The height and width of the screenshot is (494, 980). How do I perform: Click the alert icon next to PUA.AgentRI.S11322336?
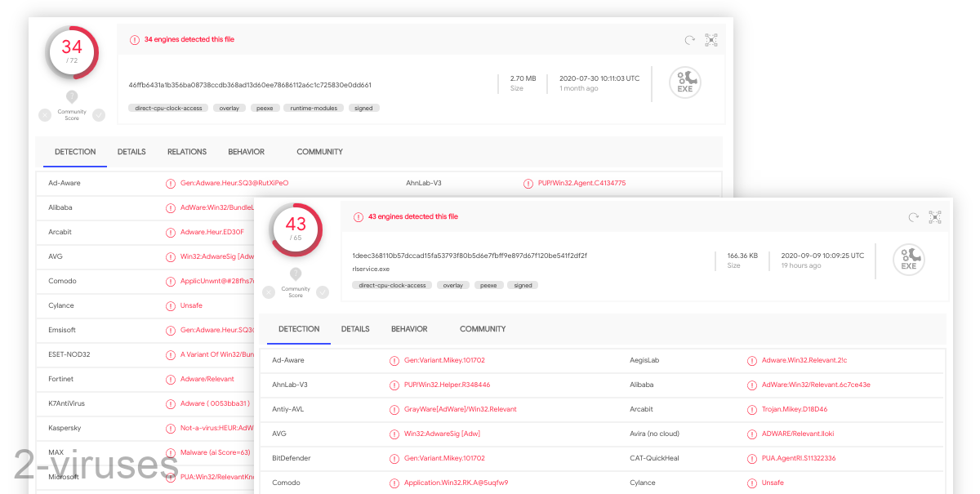pyautogui.click(x=752, y=458)
